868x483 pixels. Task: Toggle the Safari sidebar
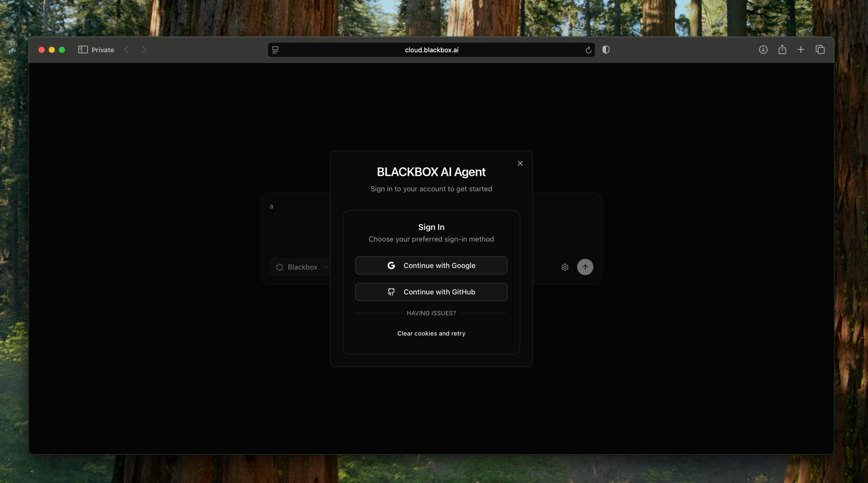point(83,50)
